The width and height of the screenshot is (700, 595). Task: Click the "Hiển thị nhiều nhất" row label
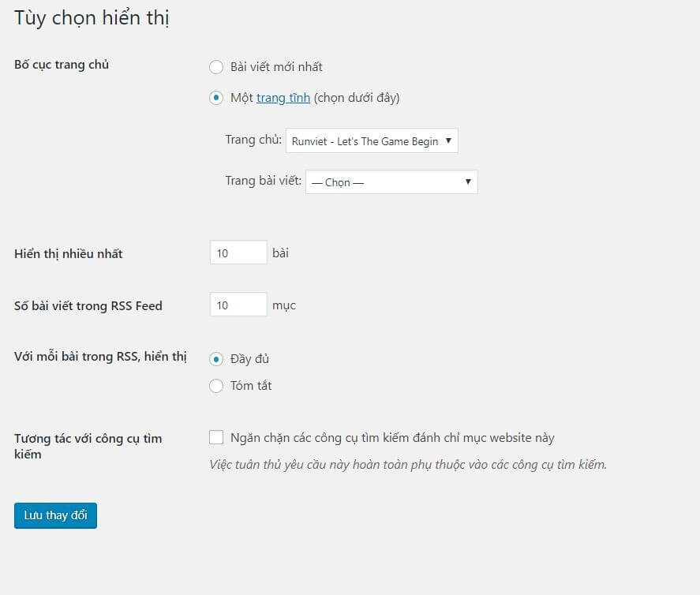[69, 254]
